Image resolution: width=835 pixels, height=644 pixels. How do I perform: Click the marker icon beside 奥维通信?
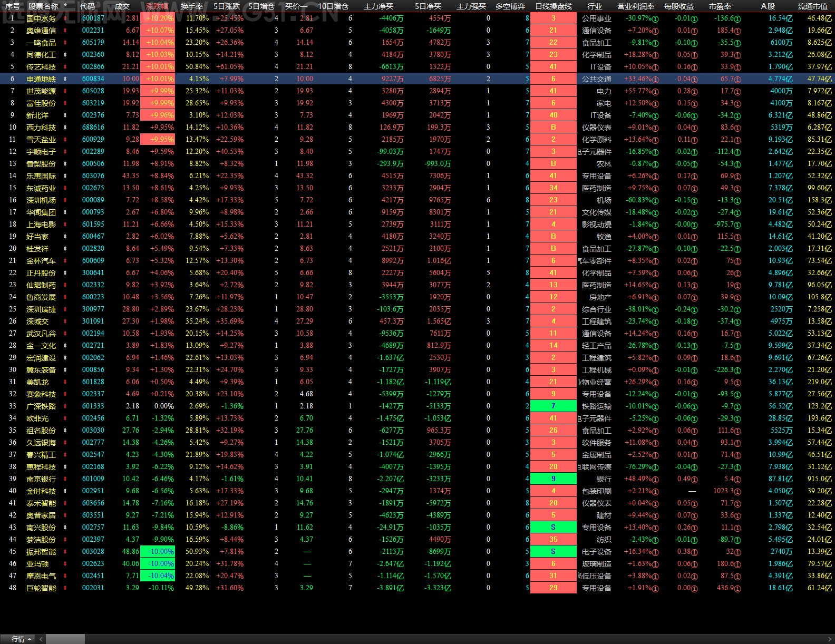pyautogui.click(x=65, y=31)
